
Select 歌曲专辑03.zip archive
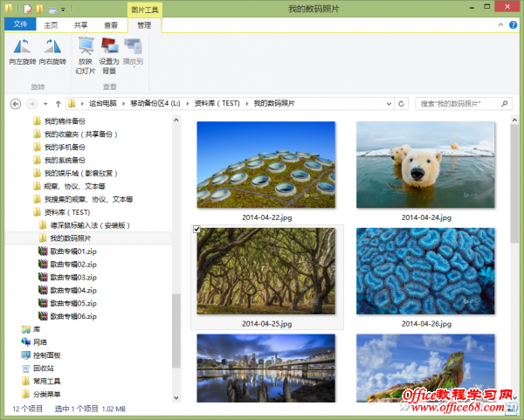point(68,278)
